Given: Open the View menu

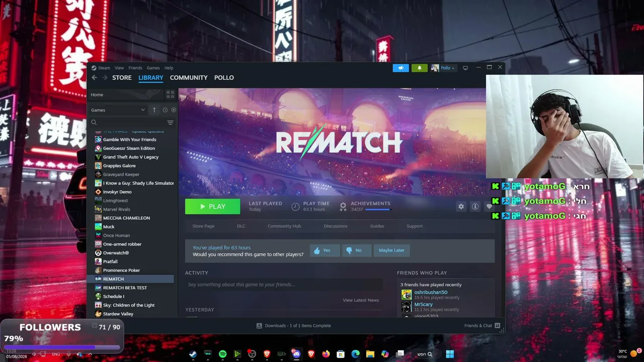Looking at the screenshot, I should click(x=119, y=68).
